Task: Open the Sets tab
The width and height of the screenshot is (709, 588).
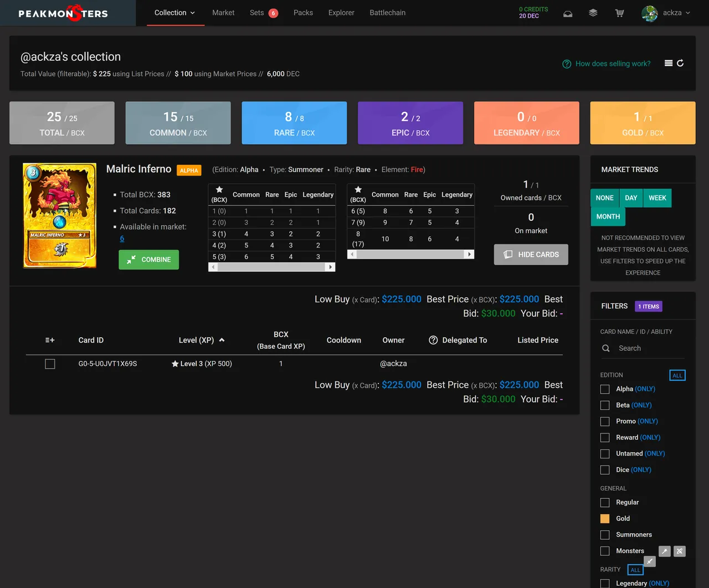Action: tap(257, 13)
